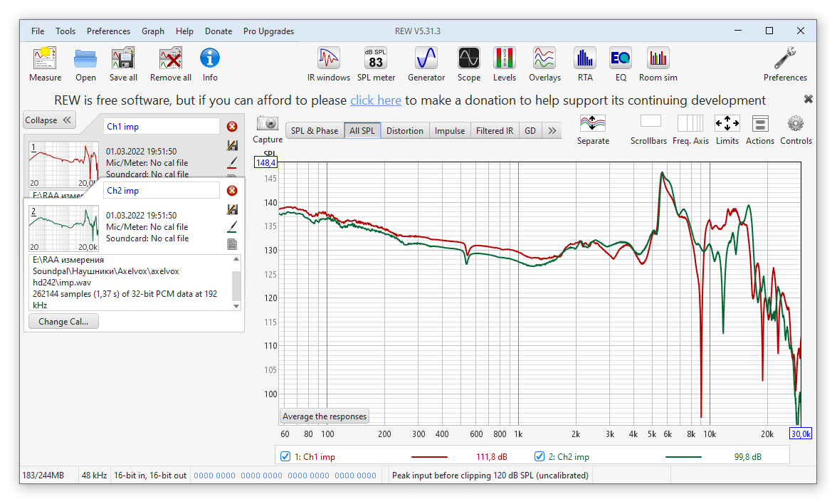This screenshot has width=837, height=504.
Task: Click Average the responses button
Action: pos(325,416)
